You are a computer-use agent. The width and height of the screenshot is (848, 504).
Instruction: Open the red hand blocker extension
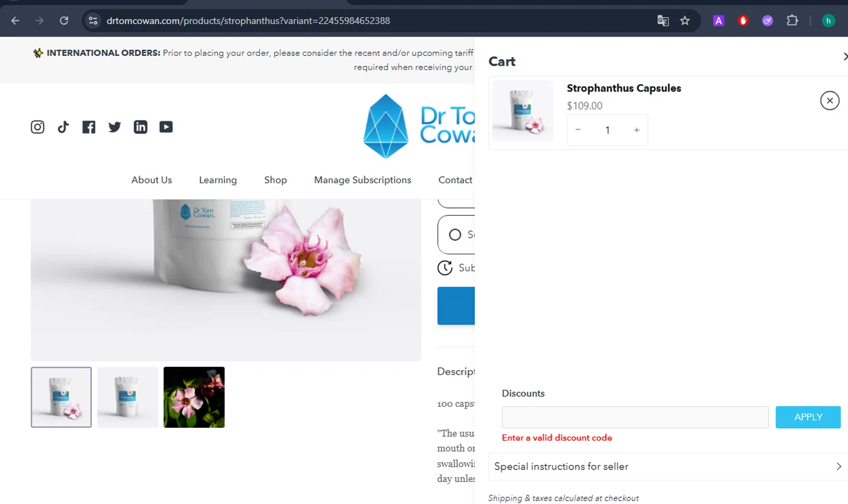pos(743,21)
